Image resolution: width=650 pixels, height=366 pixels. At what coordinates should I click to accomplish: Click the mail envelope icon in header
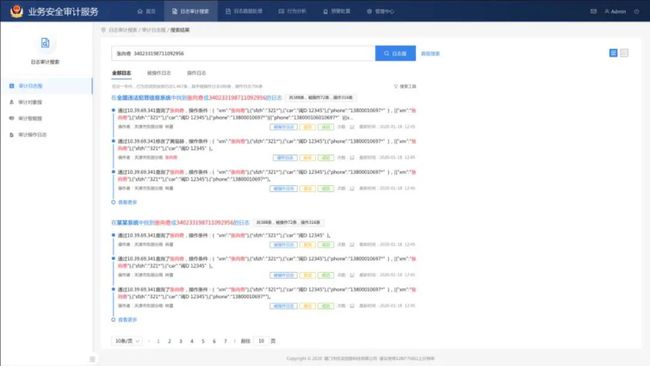pyautogui.click(x=593, y=12)
